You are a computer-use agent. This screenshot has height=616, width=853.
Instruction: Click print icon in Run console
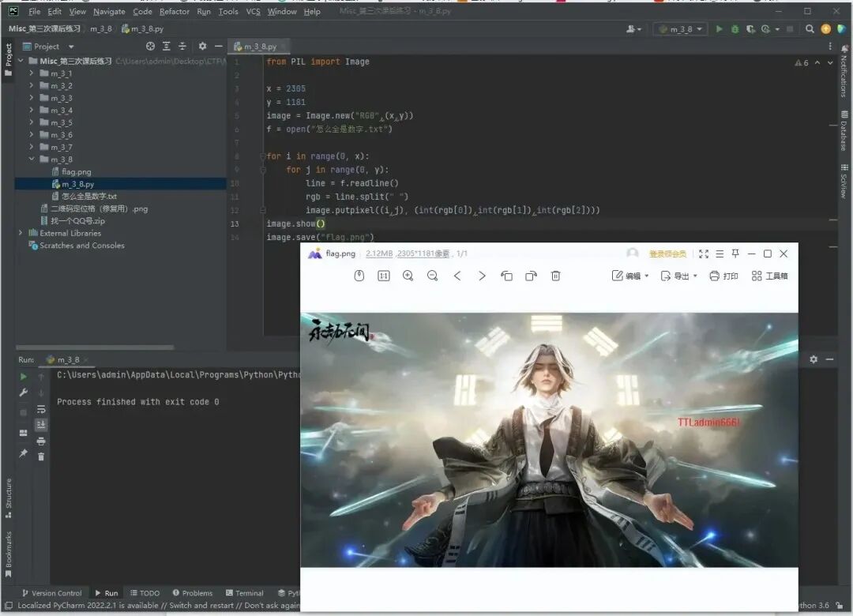pos(41,441)
